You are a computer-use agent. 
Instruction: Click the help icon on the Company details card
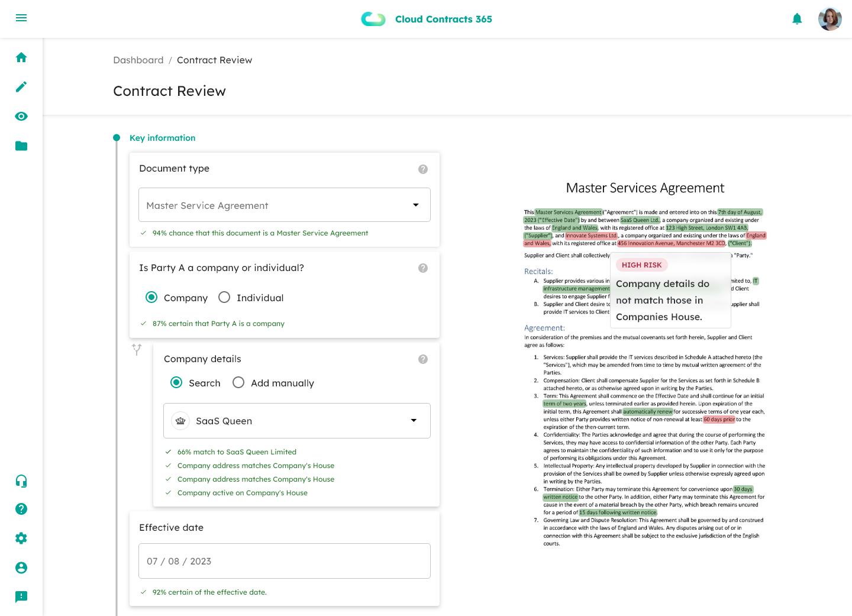point(423,359)
